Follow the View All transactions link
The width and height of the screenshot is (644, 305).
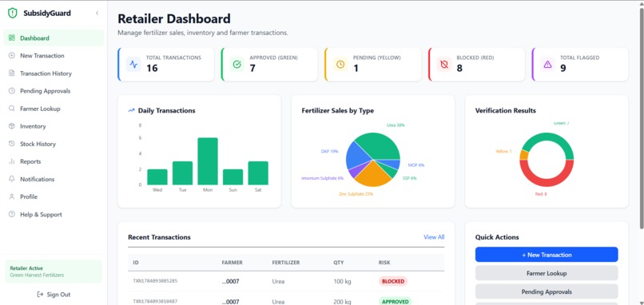(434, 237)
